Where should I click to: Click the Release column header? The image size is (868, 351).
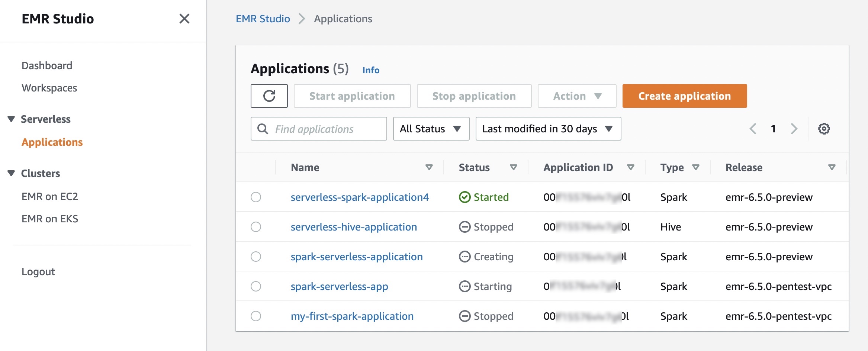point(744,167)
